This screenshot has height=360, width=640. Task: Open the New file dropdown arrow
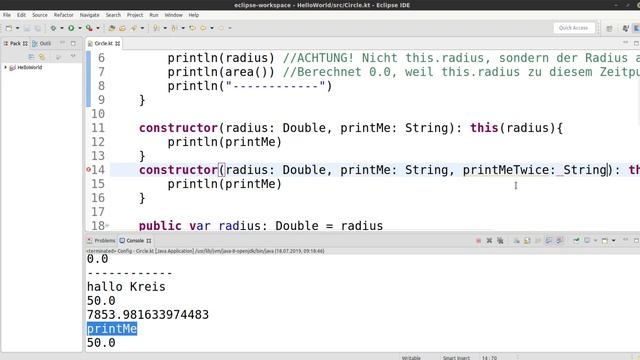tap(18, 28)
